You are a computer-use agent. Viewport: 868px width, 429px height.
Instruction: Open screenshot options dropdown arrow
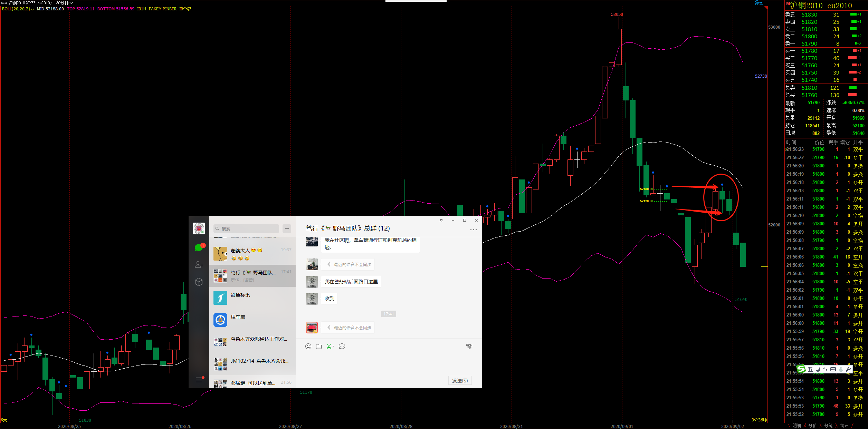333,347
